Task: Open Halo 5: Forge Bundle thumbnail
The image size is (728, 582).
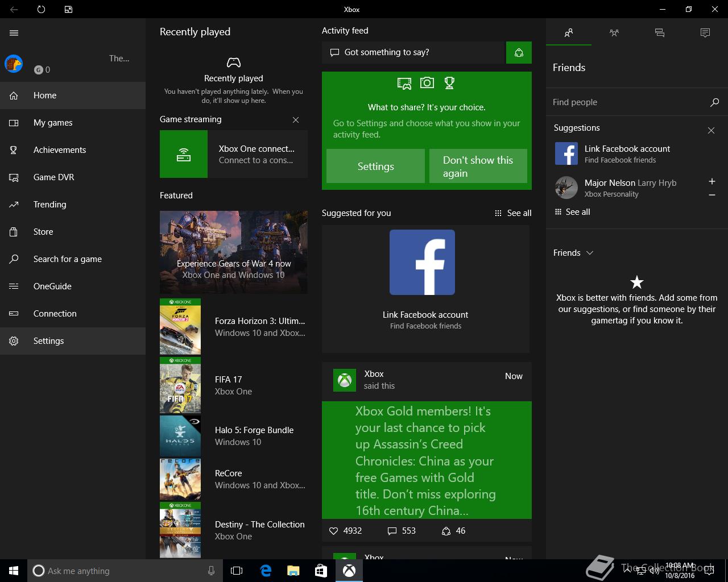Action: pos(180,436)
